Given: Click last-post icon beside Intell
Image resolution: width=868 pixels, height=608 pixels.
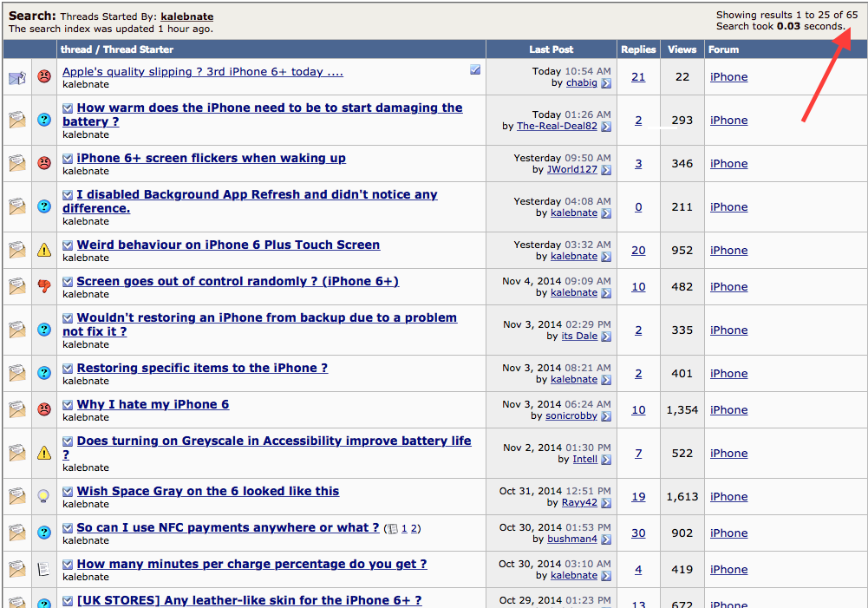Looking at the screenshot, I should click(606, 459).
